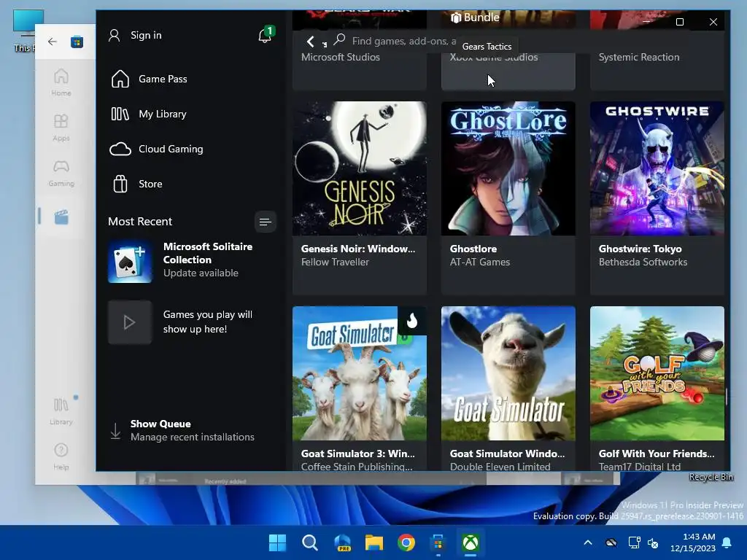The width and height of the screenshot is (747, 560).
Task: Click the flame badge on Goat Simulator 3
Action: 412,321
